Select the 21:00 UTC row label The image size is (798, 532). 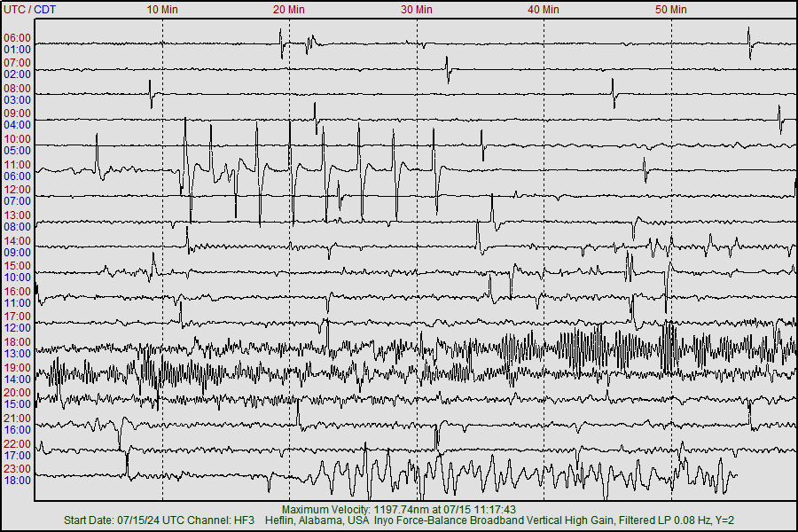pos(18,419)
